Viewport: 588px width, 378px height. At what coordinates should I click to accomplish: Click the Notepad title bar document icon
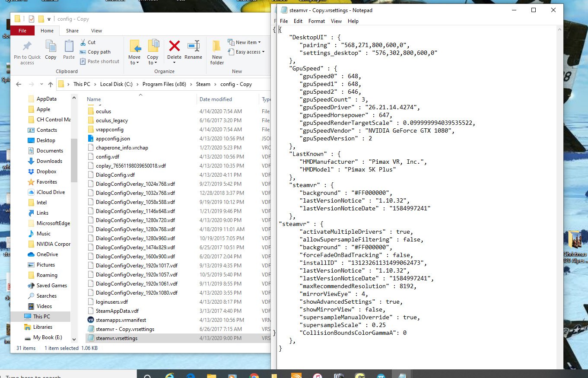[x=283, y=10]
